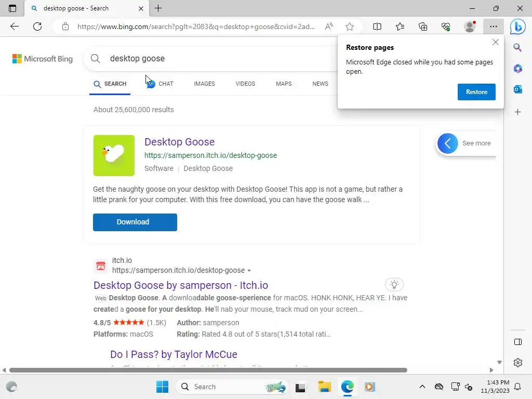Open a new tab with the plus icon
The image size is (532, 399).
[158, 8]
